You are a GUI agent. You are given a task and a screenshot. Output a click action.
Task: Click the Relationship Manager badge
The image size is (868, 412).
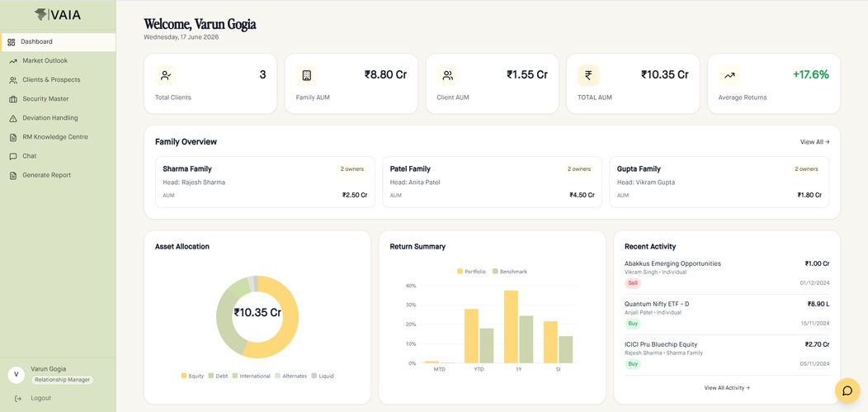(x=62, y=380)
